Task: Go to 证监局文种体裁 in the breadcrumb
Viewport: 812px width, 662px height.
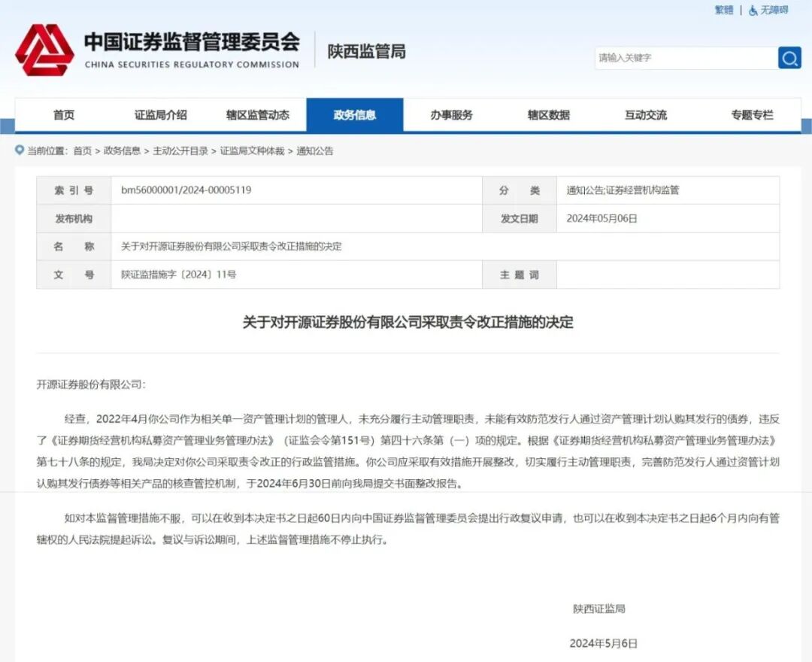Action: coord(252,150)
